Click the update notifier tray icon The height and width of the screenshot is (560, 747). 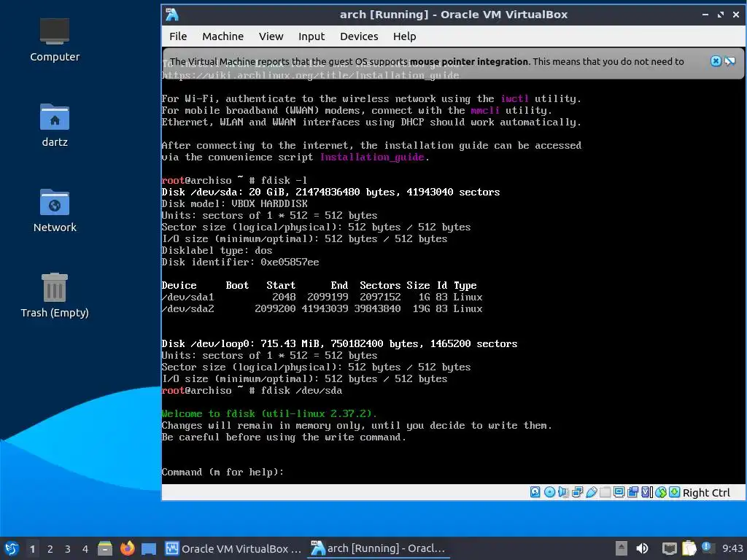[707, 548]
